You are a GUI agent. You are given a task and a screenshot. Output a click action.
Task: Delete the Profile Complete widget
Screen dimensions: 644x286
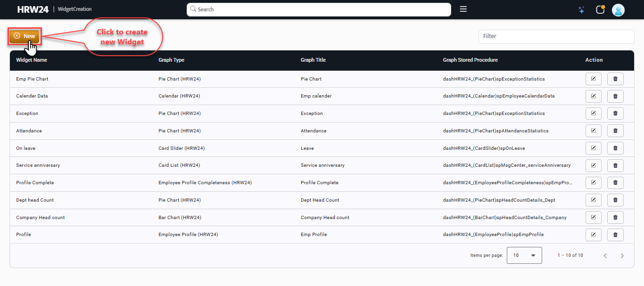click(615, 183)
